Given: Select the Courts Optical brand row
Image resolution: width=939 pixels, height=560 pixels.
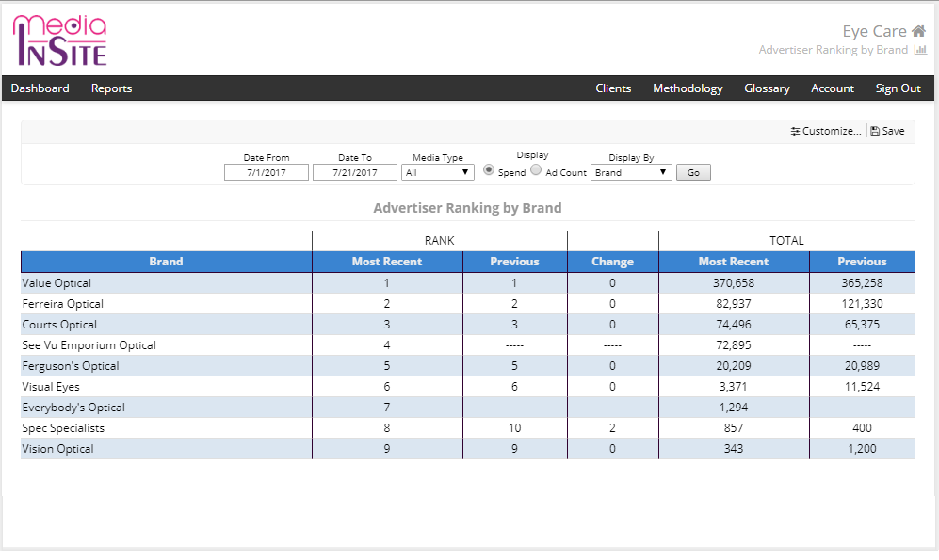Looking at the screenshot, I should point(468,325).
